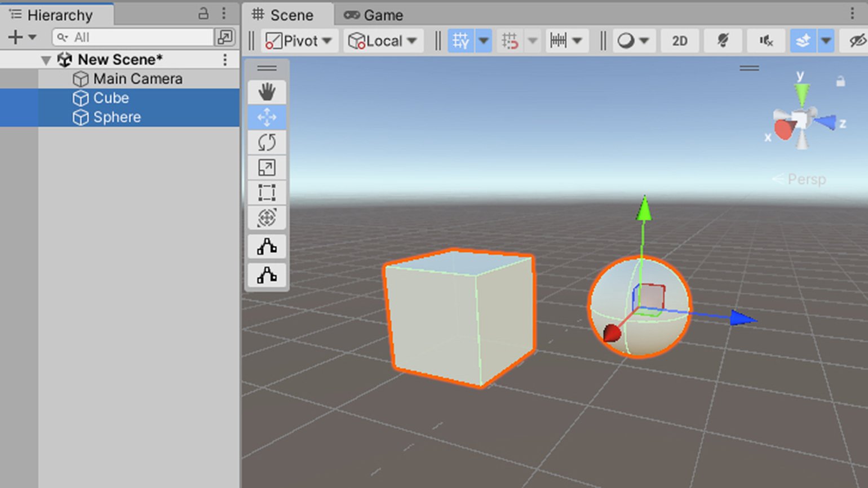Image resolution: width=868 pixels, height=488 pixels.
Task: Collapse the New Scene tree arrow
Action: [x=46, y=60]
